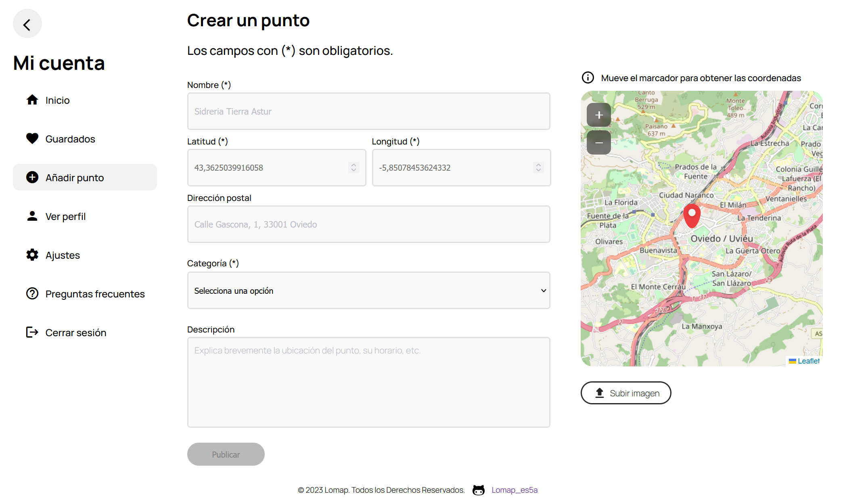Click the GitHub cat icon in the footer
The width and height of the screenshot is (845, 504).
click(x=479, y=490)
